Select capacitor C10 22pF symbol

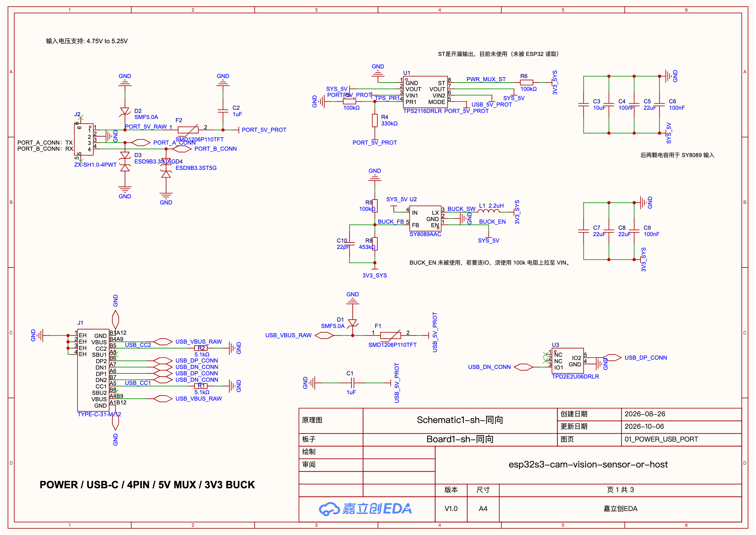350,244
